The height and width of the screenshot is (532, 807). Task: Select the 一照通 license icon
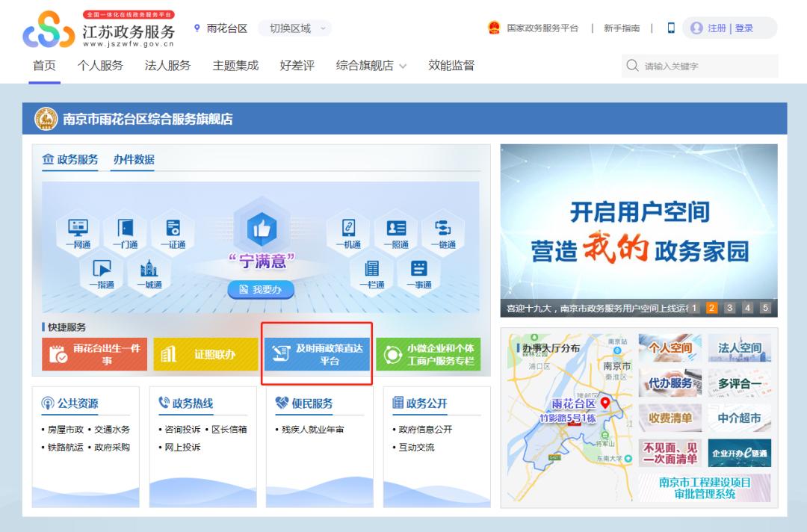396,232
